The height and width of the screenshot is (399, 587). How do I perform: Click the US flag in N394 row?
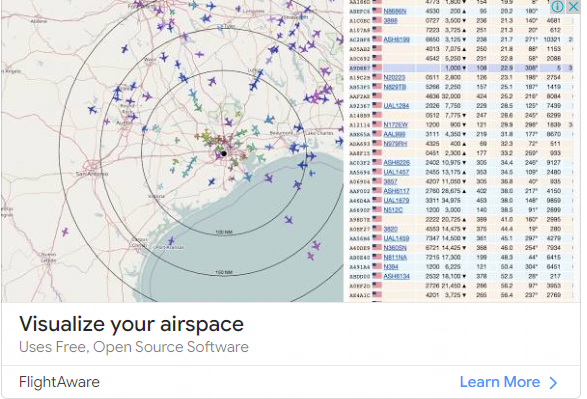click(x=377, y=266)
